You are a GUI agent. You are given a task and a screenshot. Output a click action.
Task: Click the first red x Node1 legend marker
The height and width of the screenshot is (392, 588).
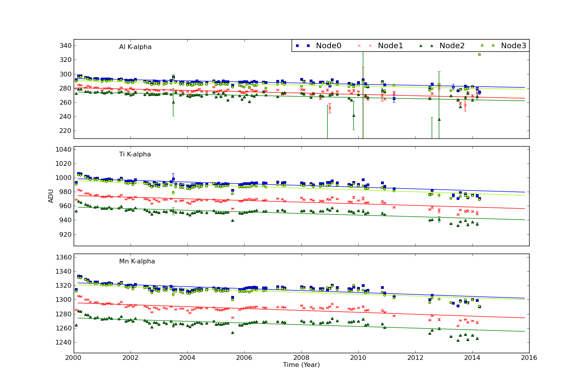359,46
